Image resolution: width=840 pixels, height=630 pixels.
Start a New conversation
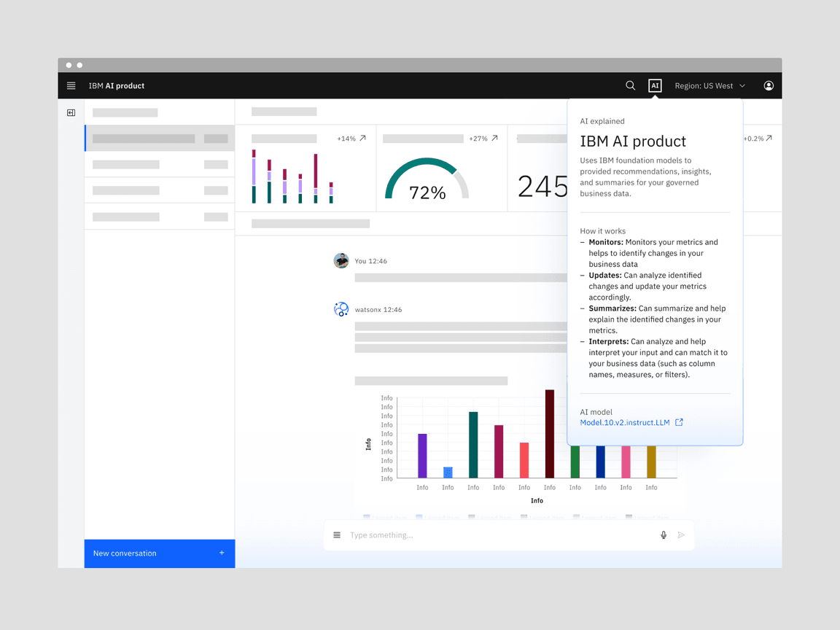coord(160,553)
